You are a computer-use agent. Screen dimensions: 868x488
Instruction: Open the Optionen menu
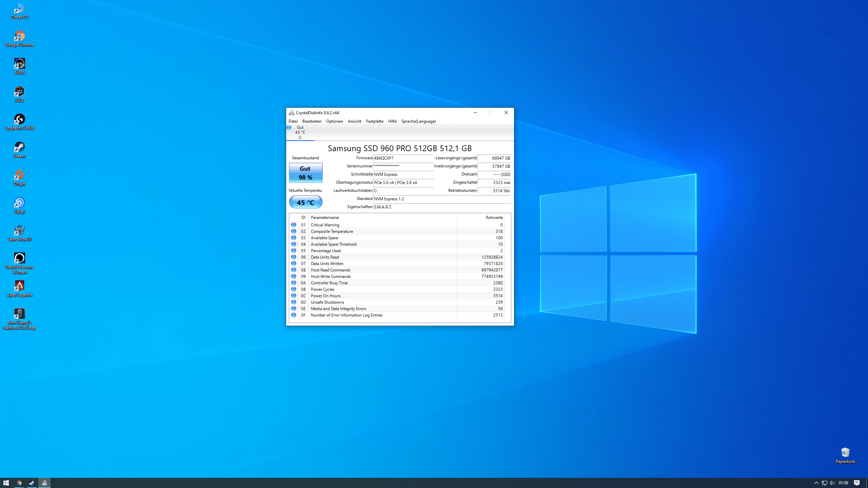334,121
